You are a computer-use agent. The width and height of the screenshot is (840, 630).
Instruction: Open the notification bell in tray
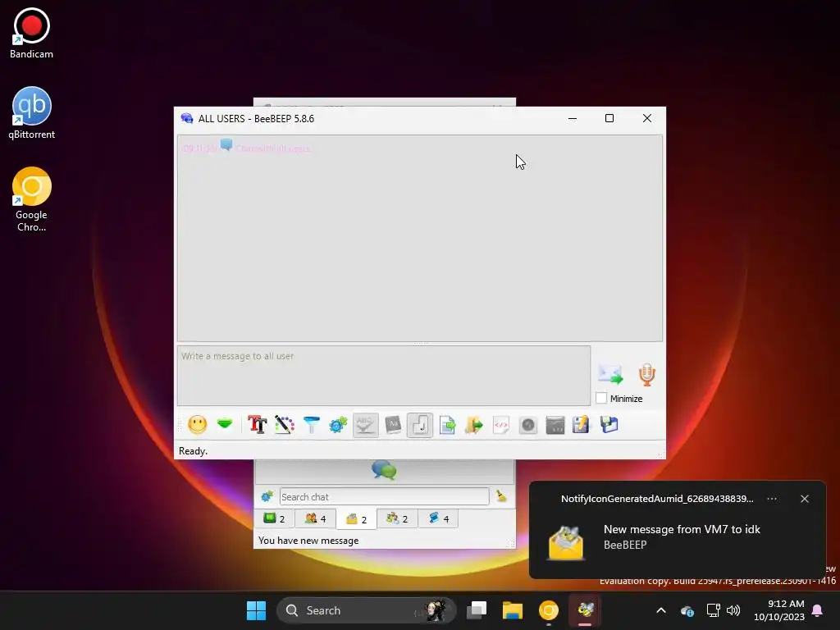pyautogui.click(x=818, y=610)
